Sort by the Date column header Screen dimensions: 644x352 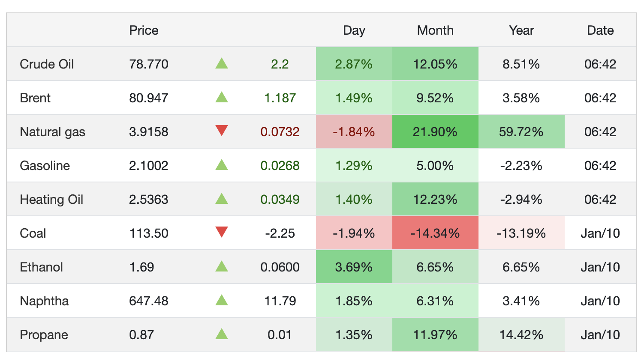[600, 30]
